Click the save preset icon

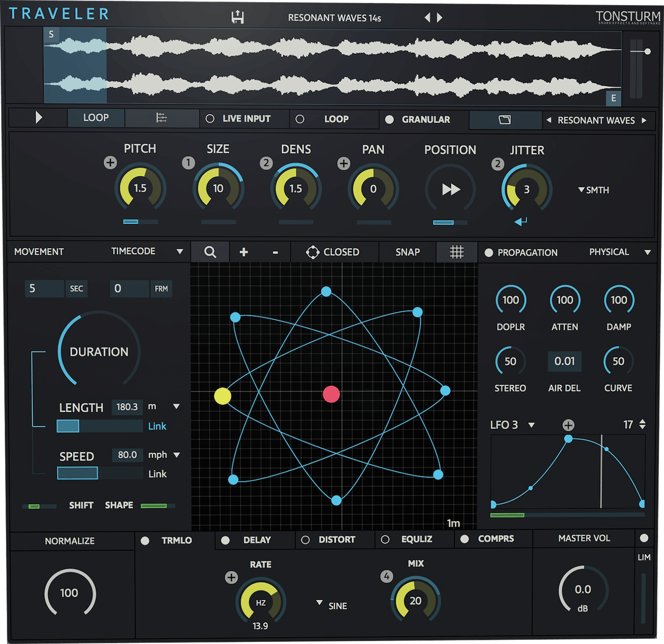coord(238,17)
